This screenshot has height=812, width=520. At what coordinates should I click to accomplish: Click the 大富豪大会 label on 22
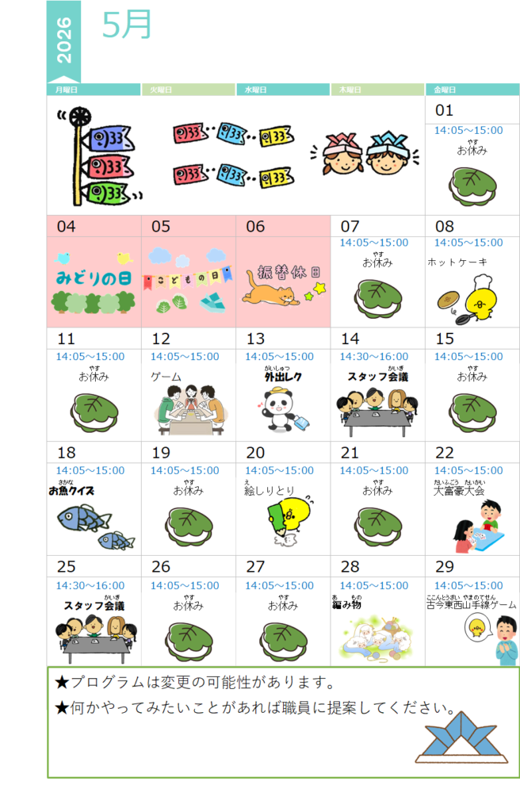459,490
